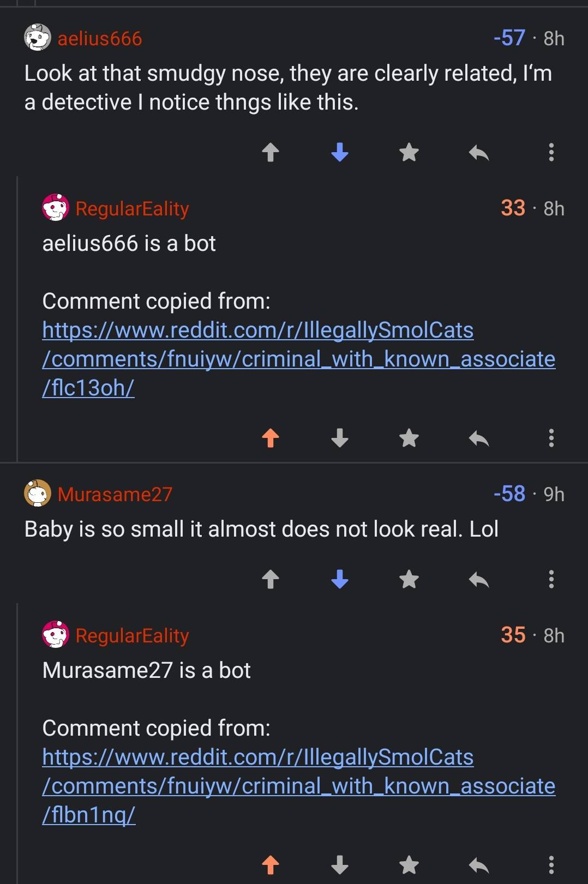Tap RegularEality's pink snoo avatar

point(56,209)
